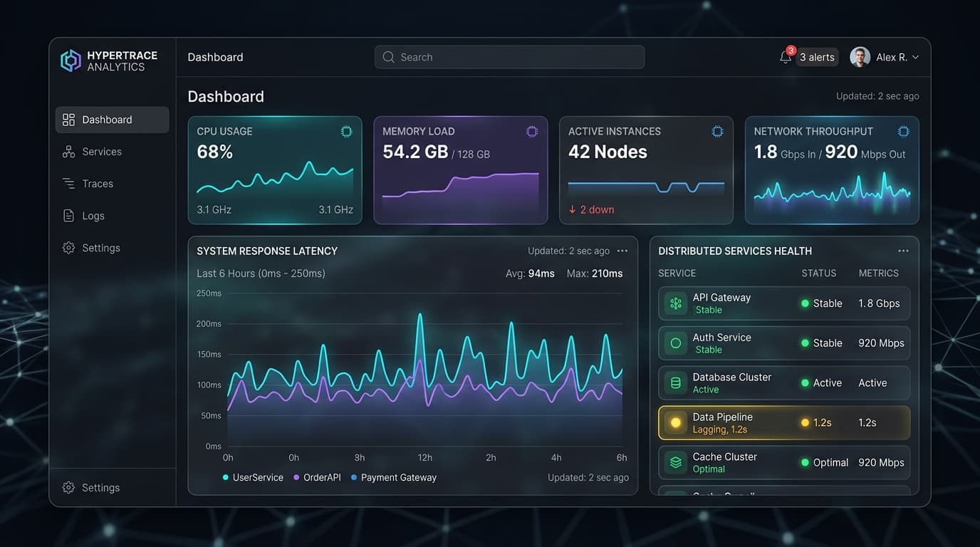Click the Services nodes icon

[68, 152]
